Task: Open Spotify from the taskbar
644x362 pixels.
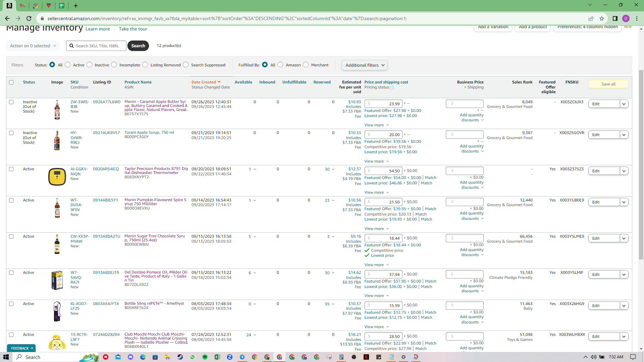Action: 205,357
